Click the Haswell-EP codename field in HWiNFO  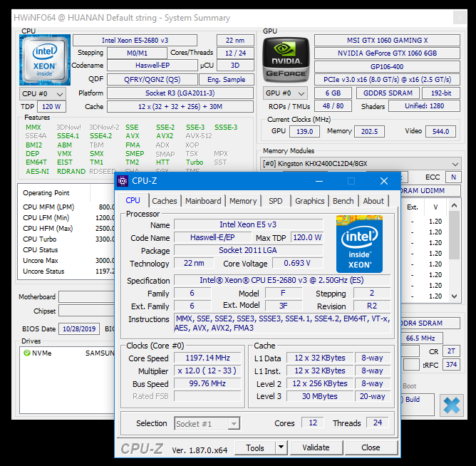[152, 66]
